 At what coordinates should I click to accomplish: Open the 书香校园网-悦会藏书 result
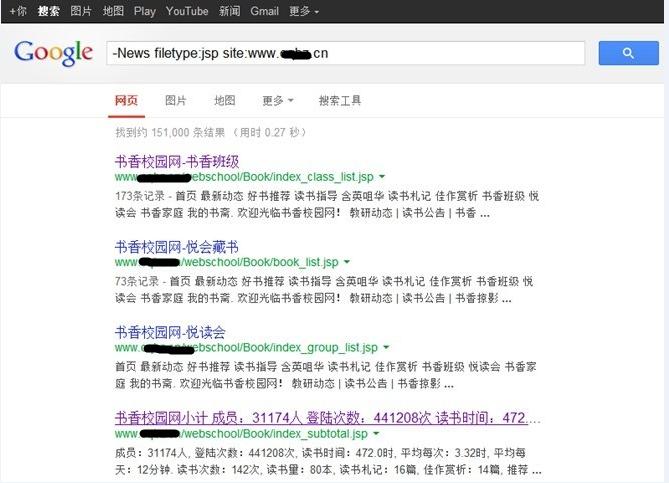coord(176,247)
